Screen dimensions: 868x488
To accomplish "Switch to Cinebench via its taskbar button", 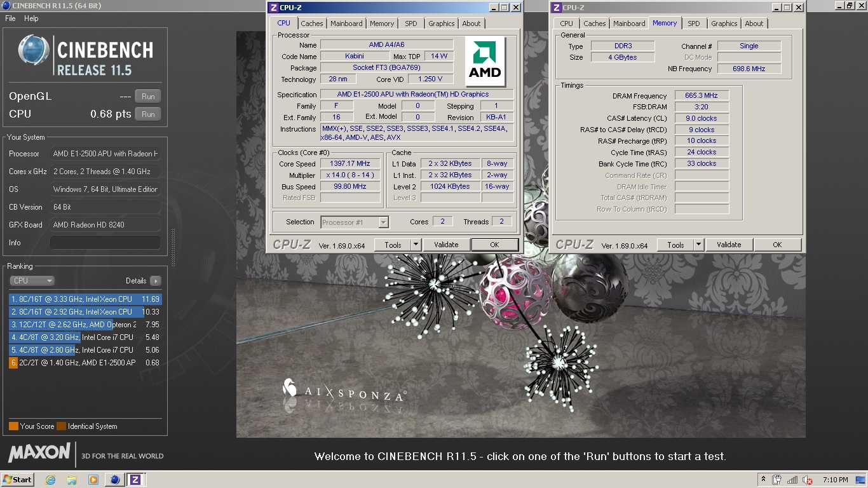I will point(115,480).
